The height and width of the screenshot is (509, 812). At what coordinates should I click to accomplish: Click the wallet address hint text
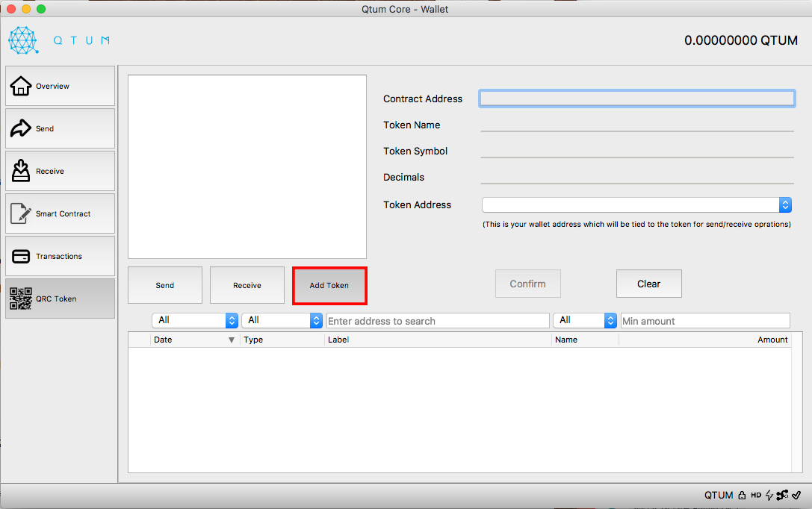tap(636, 224)
